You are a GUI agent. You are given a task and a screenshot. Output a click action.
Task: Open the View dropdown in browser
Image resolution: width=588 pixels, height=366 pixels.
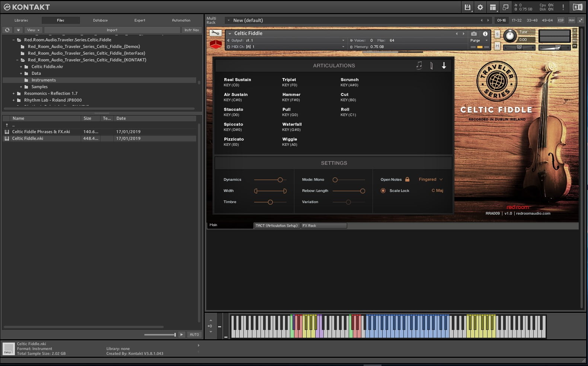33,30
